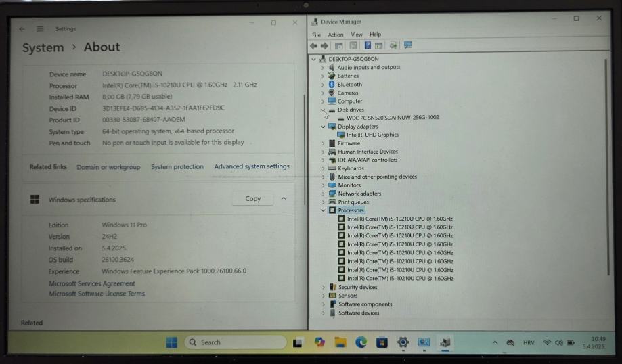Show hidden icons in the system tray

tap(495, 342)
